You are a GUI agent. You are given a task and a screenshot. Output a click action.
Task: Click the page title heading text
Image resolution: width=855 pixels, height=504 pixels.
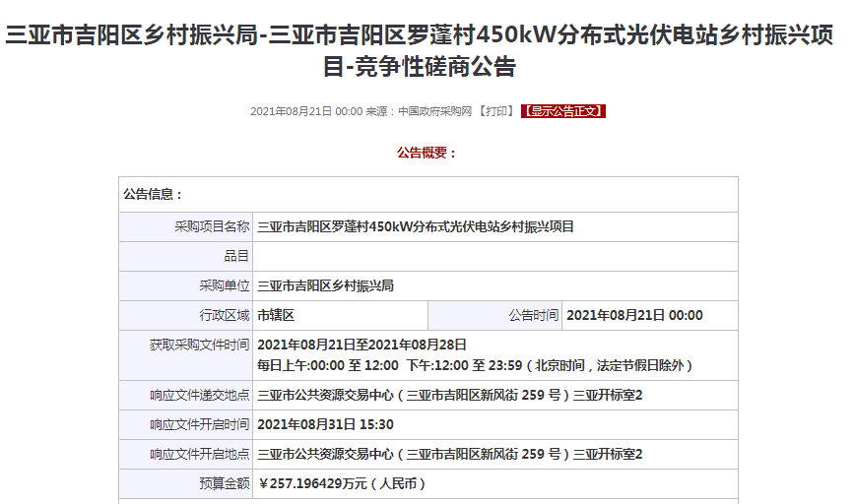(427, 52)
